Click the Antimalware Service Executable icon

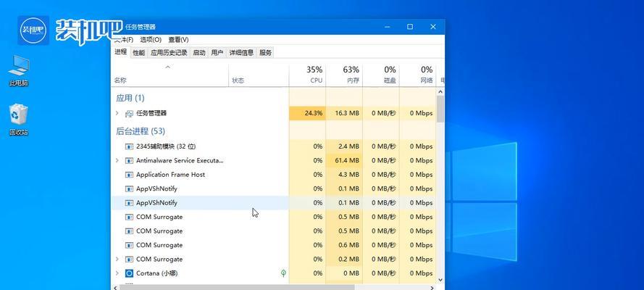click(129, 161)
